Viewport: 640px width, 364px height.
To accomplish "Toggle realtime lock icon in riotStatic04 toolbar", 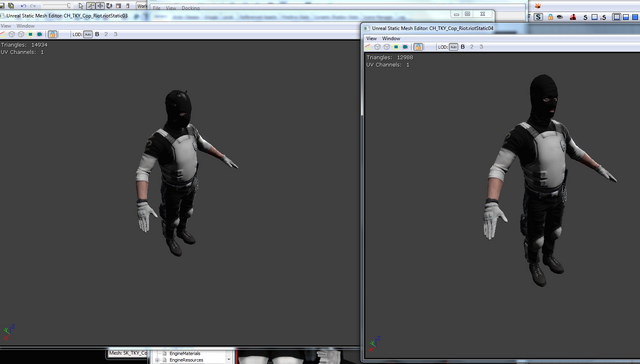I will pyautogui.click(x=418, y=47).
